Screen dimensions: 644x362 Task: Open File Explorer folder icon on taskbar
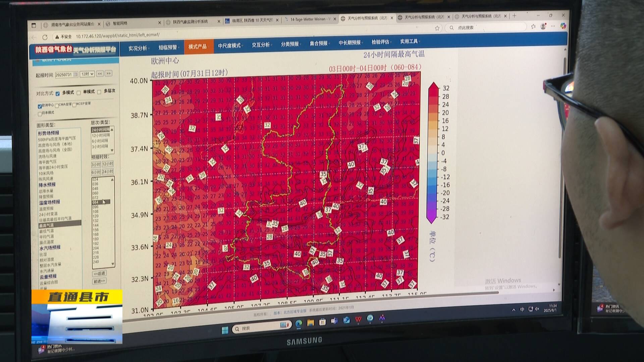tap(311, 322)
